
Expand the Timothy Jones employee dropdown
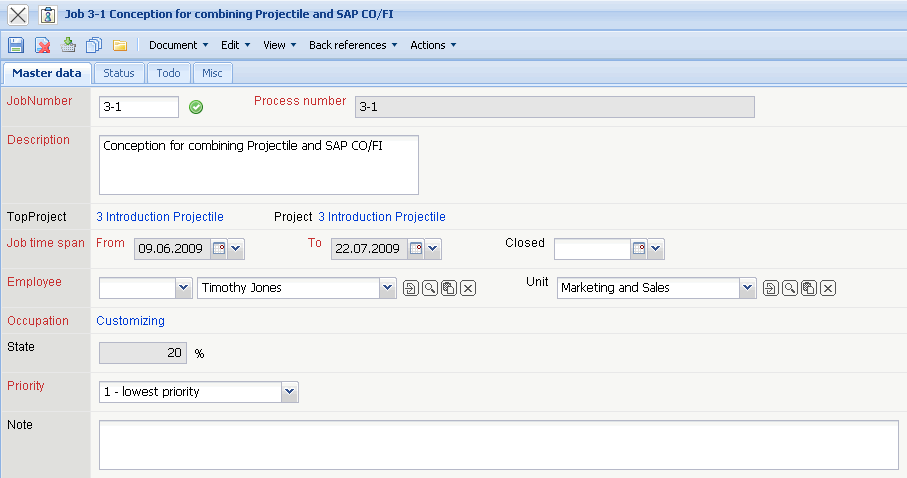(x=388, y=288)
